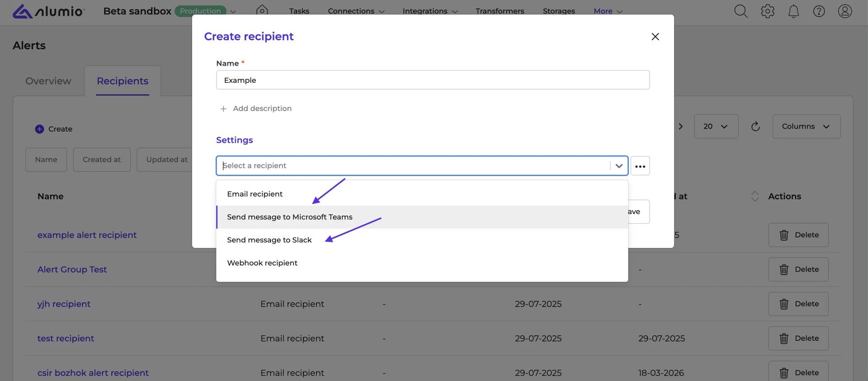Click Email recipient cell in yjh row
Image resolution: width=868 pixels, height=381 pixels.
[292, 304]
